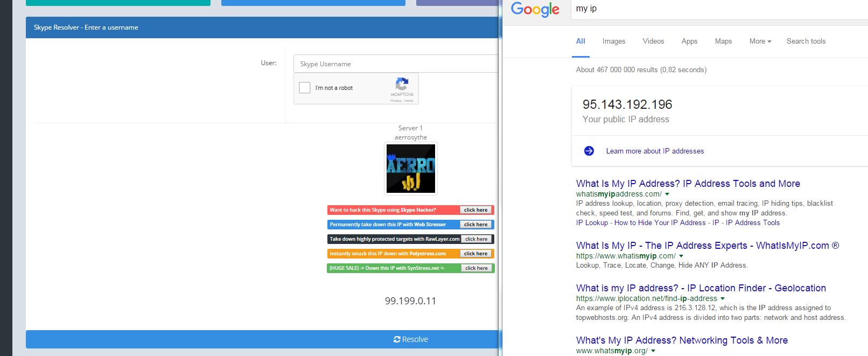The width and height of the screenshot is (868, 356).
Task: Open the whatsmyip.org result dropdown arrow
Action: (653, 351)
